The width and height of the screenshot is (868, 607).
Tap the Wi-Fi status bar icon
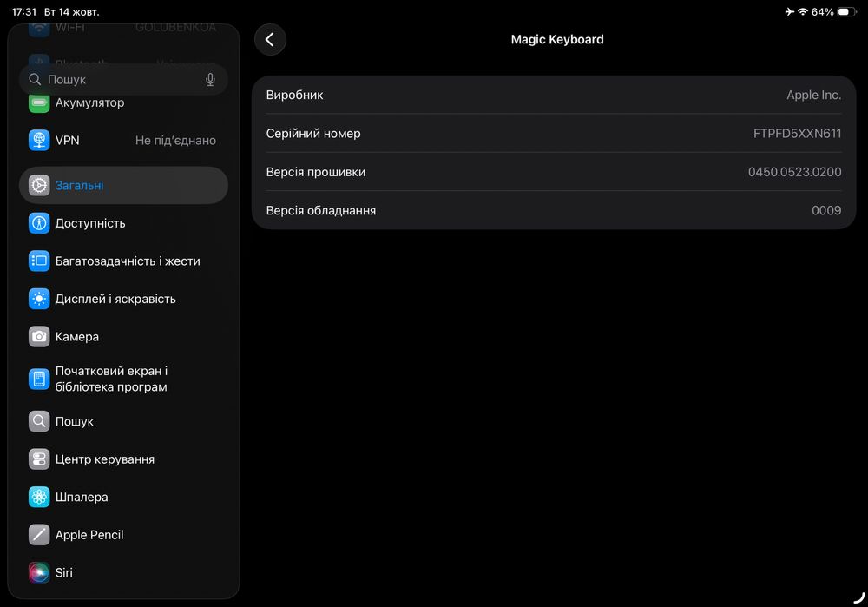803,11
